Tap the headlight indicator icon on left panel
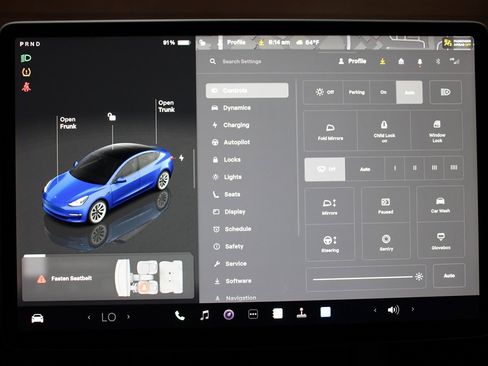This screenshot has height=366, width=488. [x=26, y=58]
